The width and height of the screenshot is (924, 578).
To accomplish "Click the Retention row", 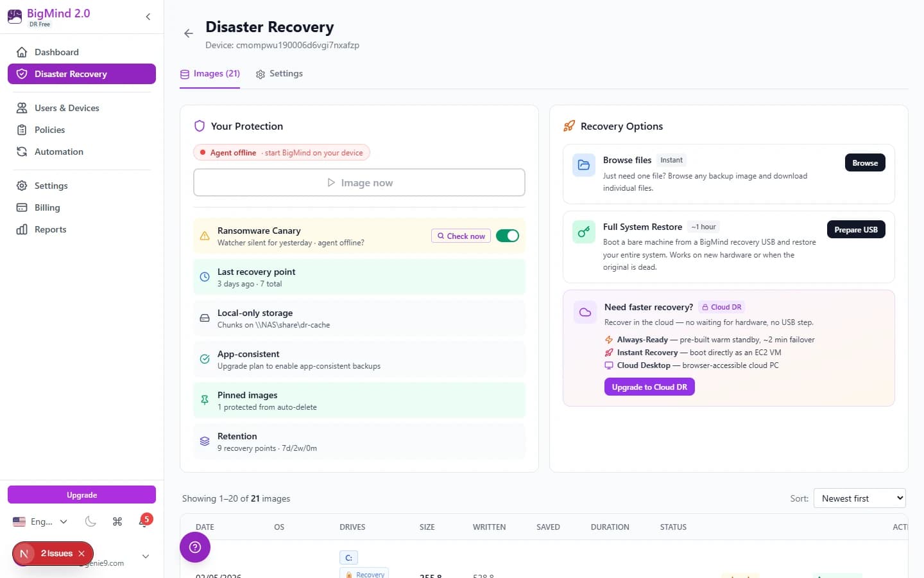I will (x=359, y=441).
